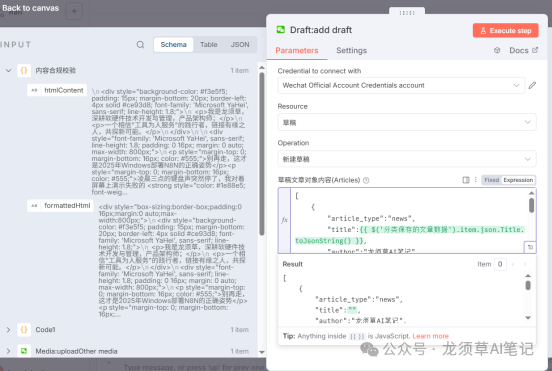Image resolution: width=552 pixels, height=371 pixels.
Task: Go to previous result item arrow
Action: tap(513, 264)
